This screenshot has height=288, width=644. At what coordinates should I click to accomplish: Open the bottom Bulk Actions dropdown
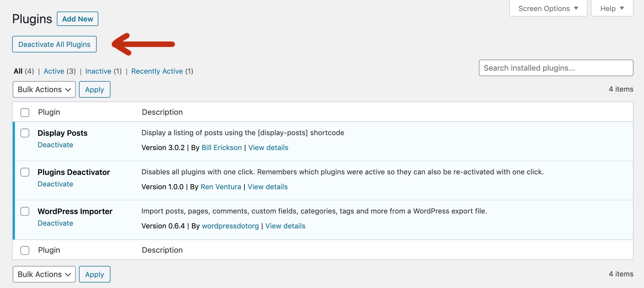click(x=44, y=274)
